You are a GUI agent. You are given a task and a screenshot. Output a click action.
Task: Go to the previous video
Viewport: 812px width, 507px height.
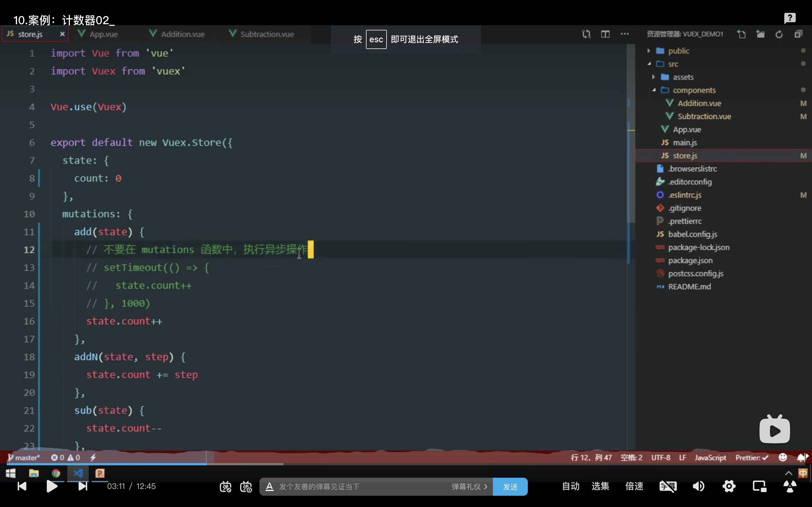pyautogui.click(x=22, y=486)
